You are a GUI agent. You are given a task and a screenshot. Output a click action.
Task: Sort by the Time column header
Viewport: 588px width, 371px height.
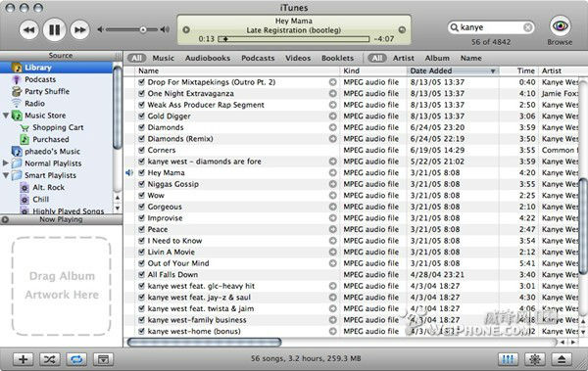tap(518, 70)
